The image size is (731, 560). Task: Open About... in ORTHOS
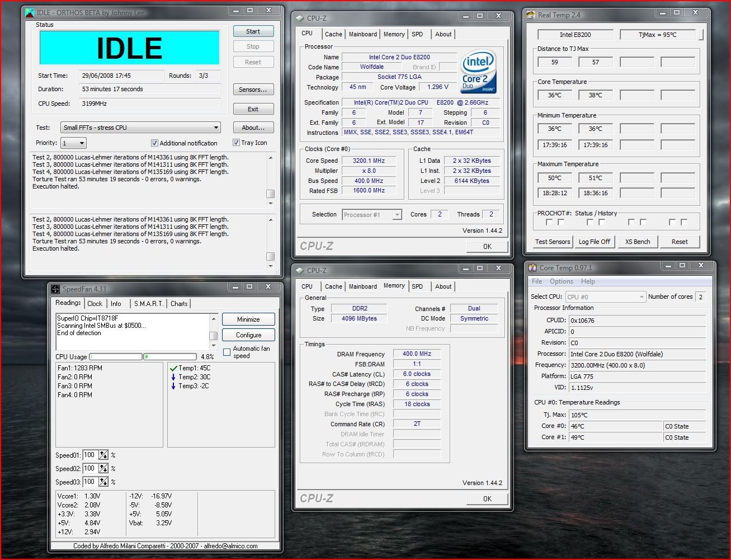pos(253,128)
